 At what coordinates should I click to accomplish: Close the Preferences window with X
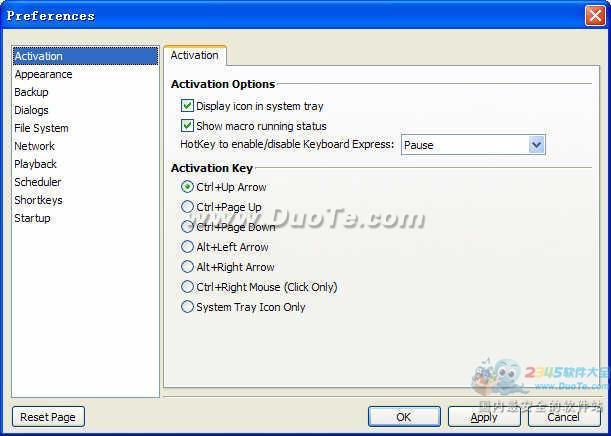pos(595,16)
